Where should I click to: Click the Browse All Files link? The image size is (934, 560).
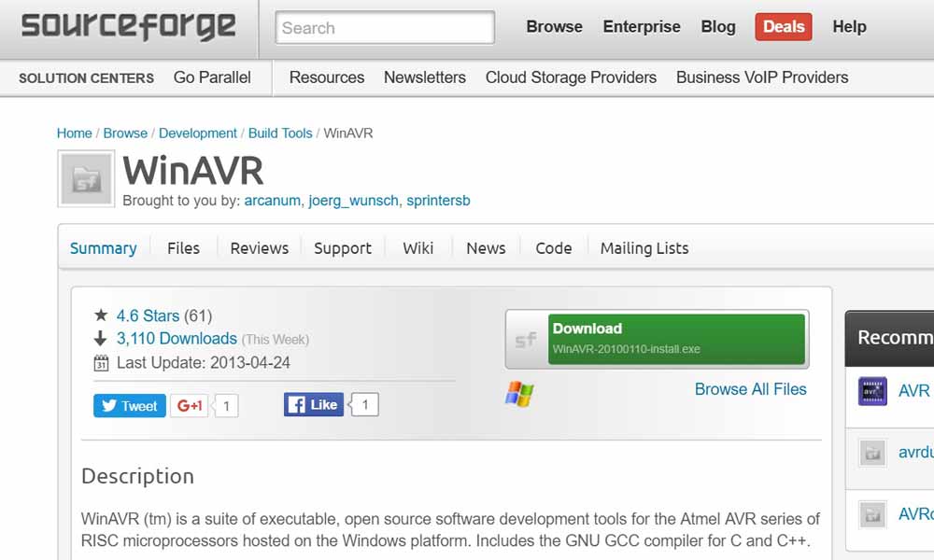(751, 389)
